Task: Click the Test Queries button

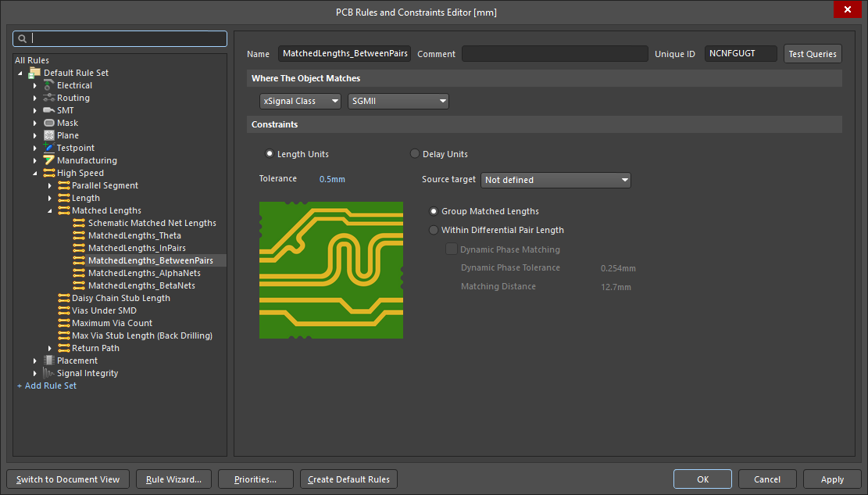Action: tap(813, 54)
